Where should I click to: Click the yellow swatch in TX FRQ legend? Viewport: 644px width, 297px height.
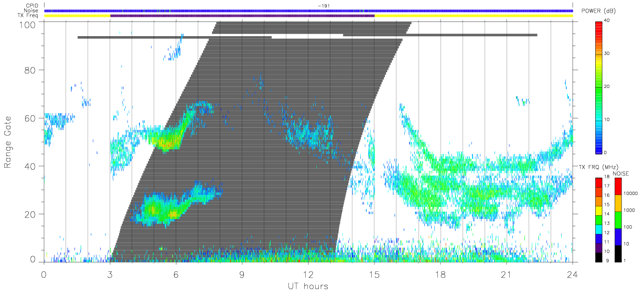[x=599, y=211]
